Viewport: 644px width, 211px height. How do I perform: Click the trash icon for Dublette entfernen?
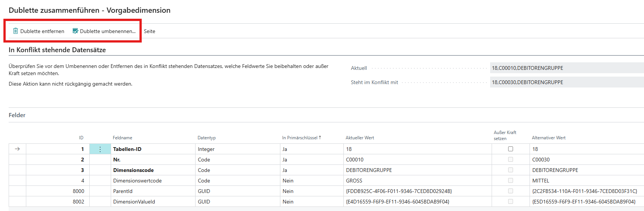pyautogui.click(x=15, y=31)
